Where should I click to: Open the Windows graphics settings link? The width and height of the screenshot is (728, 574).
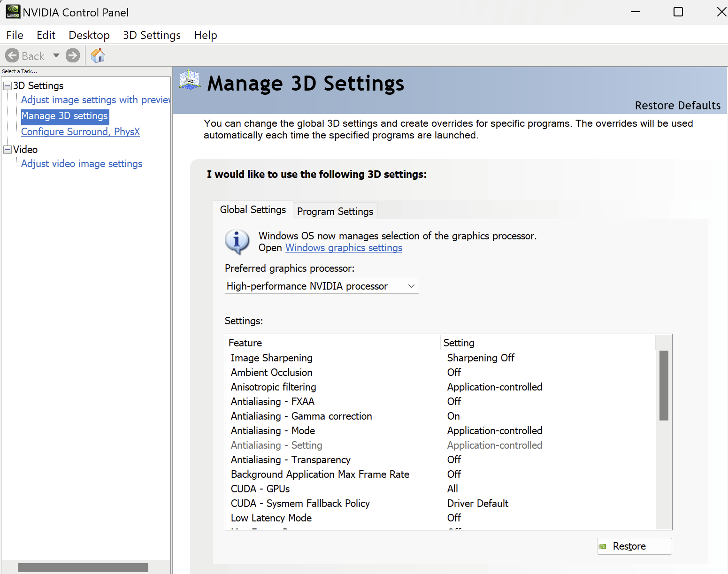(344, 248)
